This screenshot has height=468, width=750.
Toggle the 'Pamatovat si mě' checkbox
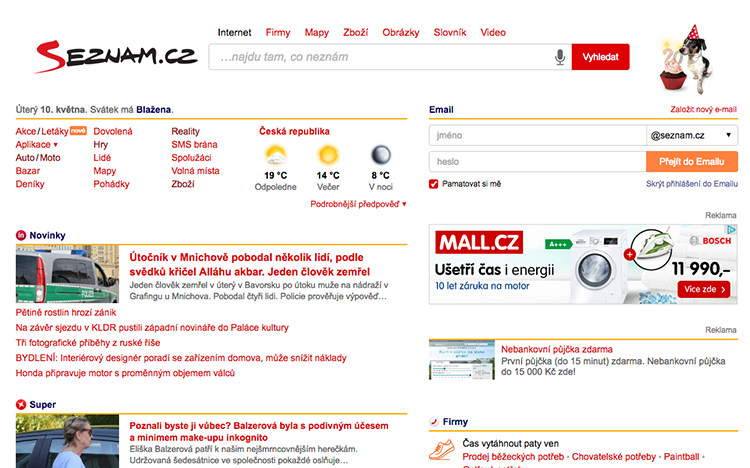(x=434, y=184)
